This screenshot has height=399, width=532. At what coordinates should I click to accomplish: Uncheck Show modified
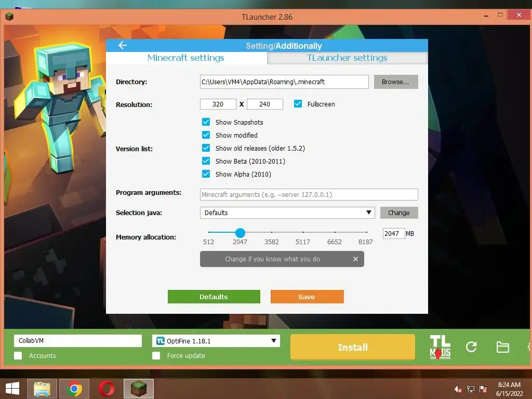pos(206,135)
